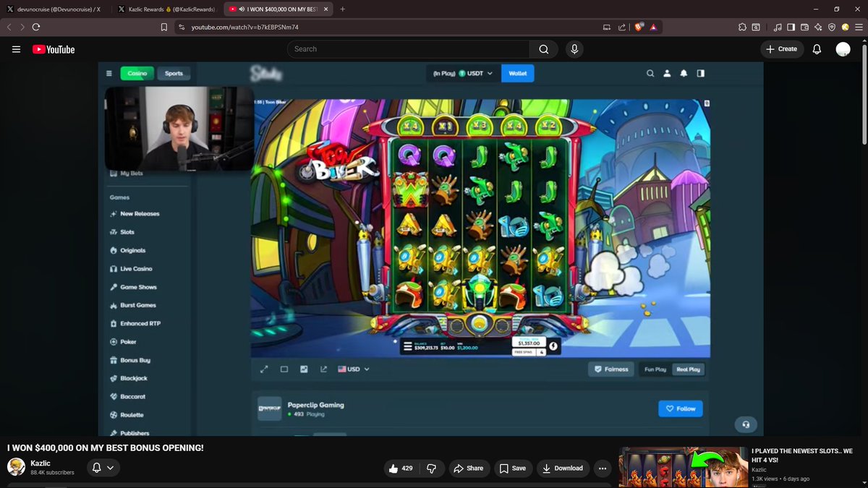Viewport: 868px width, 488px height.
Task: Like the video showing 429 likes
Action: click(401, 468)
